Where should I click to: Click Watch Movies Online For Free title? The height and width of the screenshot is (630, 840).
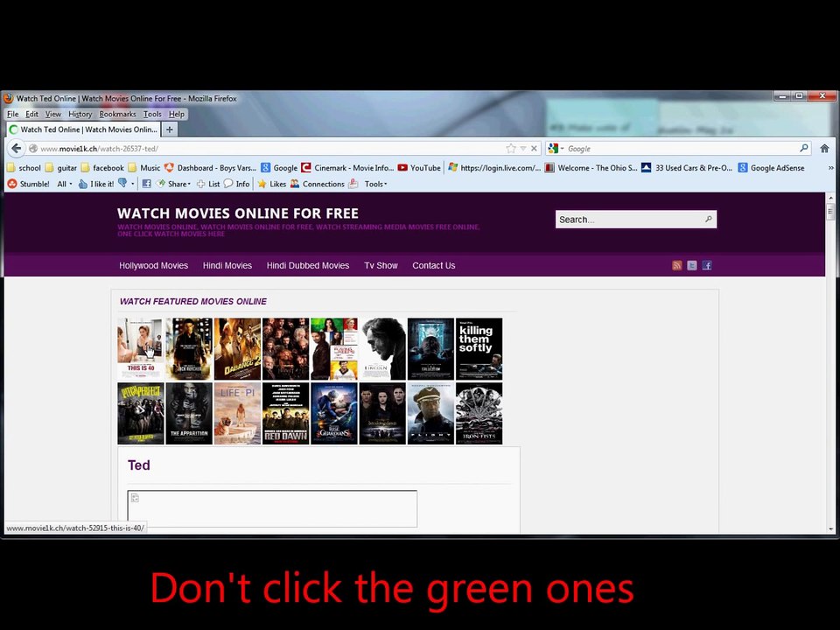coord(238,213)
